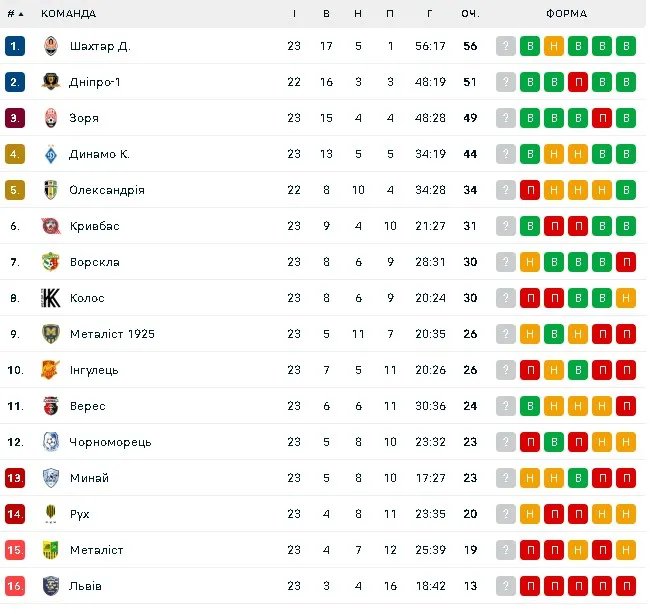Click the Кривбас team crest
The width and height of the screenshot is (650, 614).
click(x=51, y=226)
